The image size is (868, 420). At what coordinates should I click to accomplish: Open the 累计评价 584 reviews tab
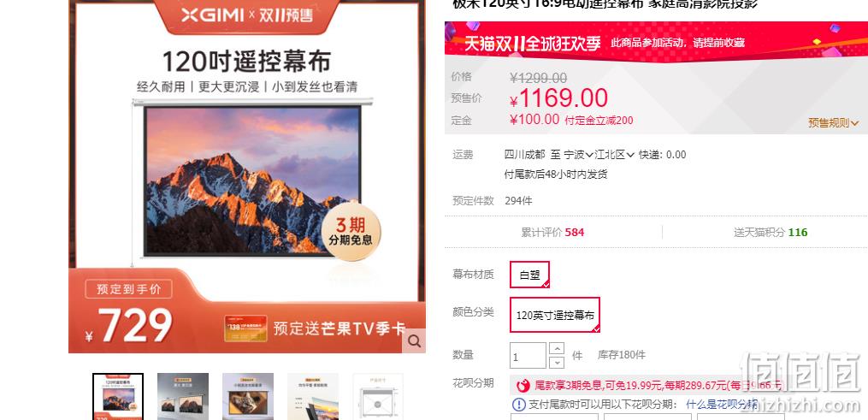point(552,233)
